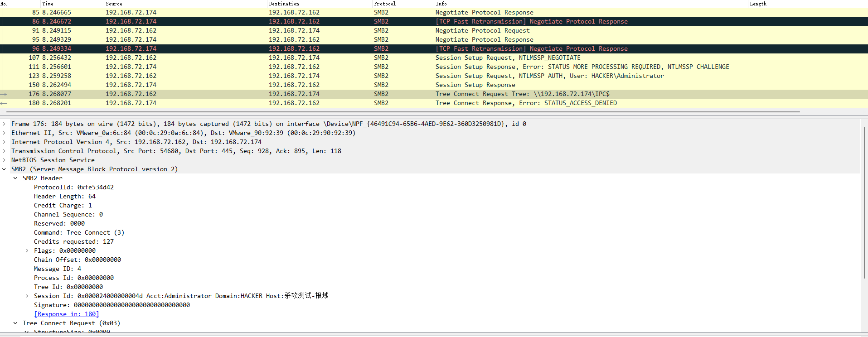Viewport: 868px width, 337px height.
Task: Expand the Frame 176 details row
Action: (x=4, y=124)
